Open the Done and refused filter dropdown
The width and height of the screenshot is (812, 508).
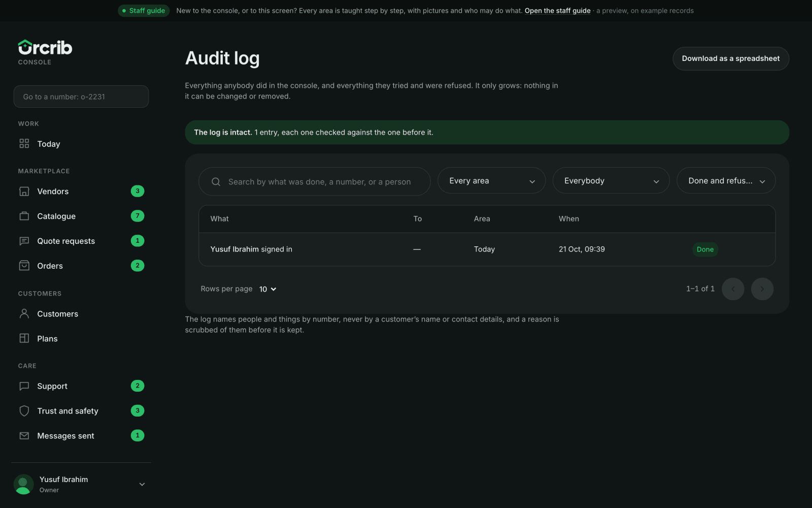click(x=726, y=181)
